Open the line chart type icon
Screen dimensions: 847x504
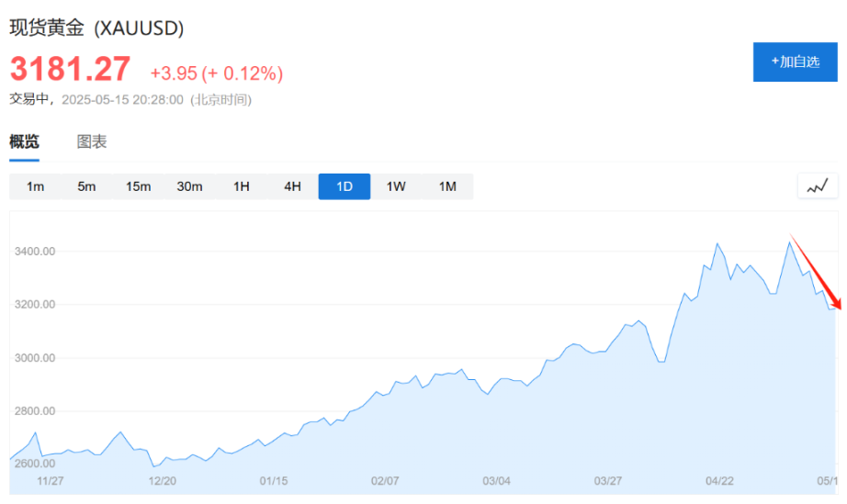click(817, 186)
